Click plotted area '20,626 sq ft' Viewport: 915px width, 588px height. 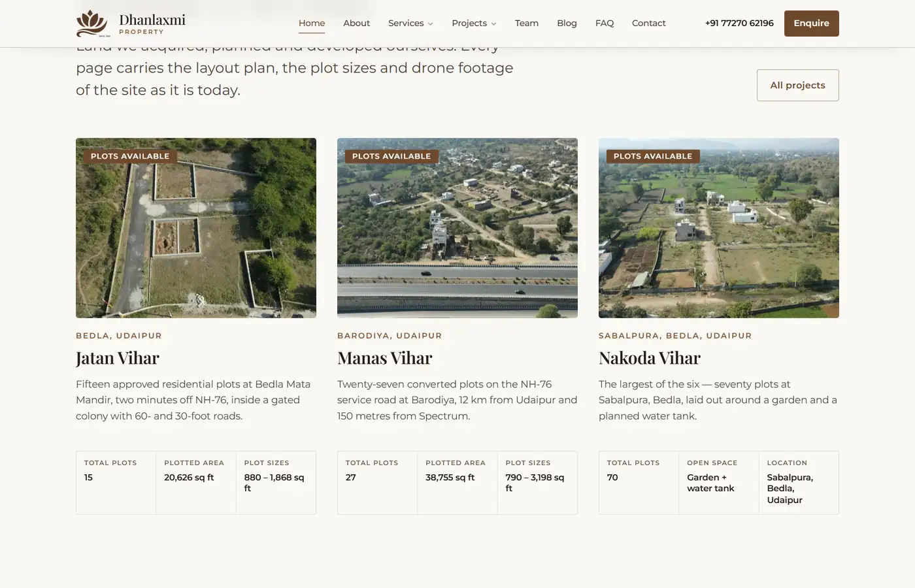[x=189, y=478]
